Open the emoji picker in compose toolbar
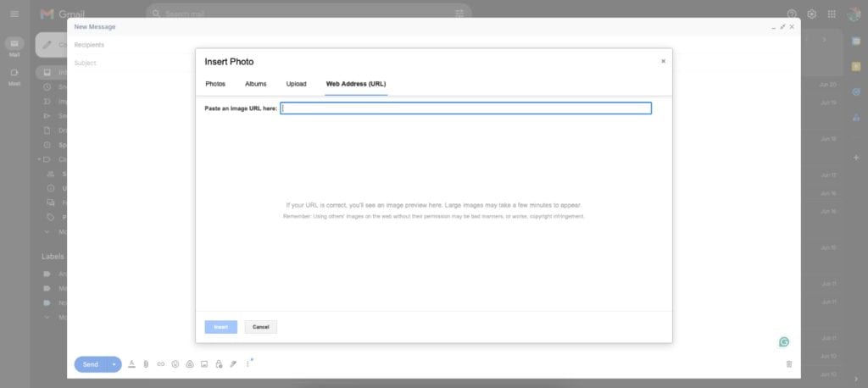The image size is (868, 388). 175,363
